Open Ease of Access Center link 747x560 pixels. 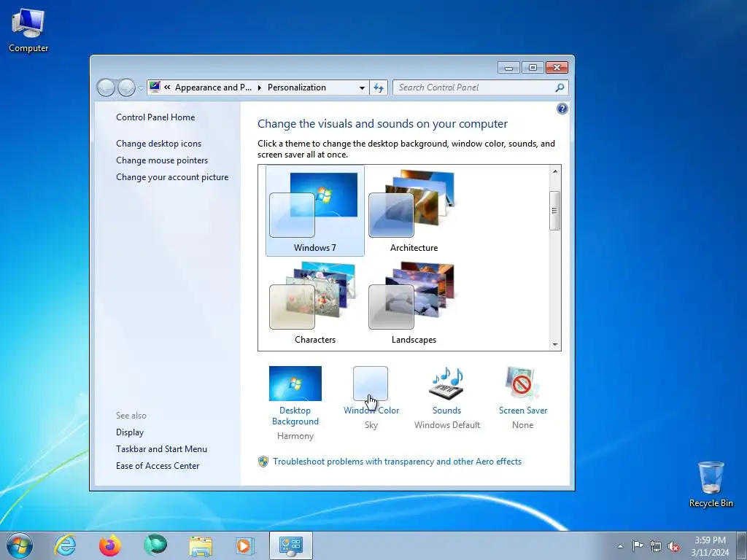click(x=158, y=466)
